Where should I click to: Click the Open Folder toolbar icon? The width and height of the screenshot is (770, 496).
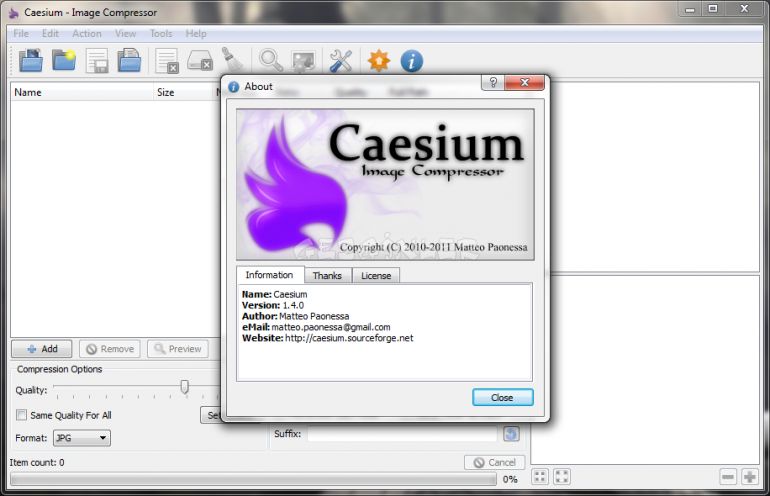pyautogui.click(x=64, y=61)
